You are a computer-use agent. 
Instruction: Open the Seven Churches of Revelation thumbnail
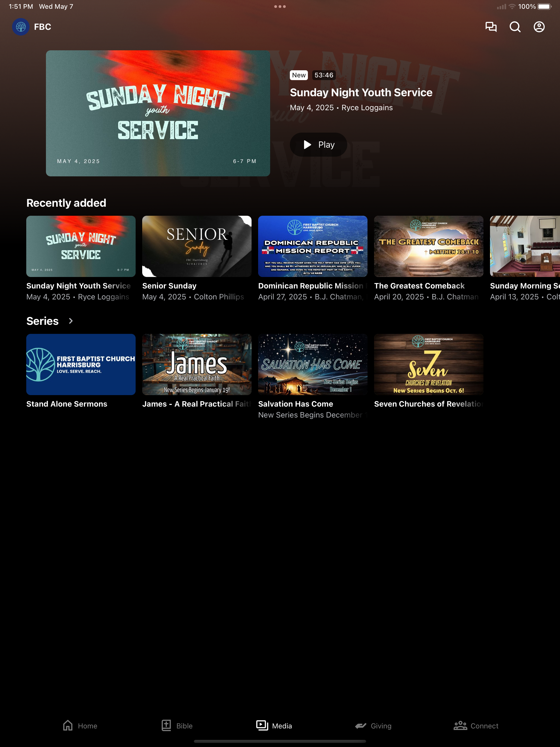click(x=428, y=364)
